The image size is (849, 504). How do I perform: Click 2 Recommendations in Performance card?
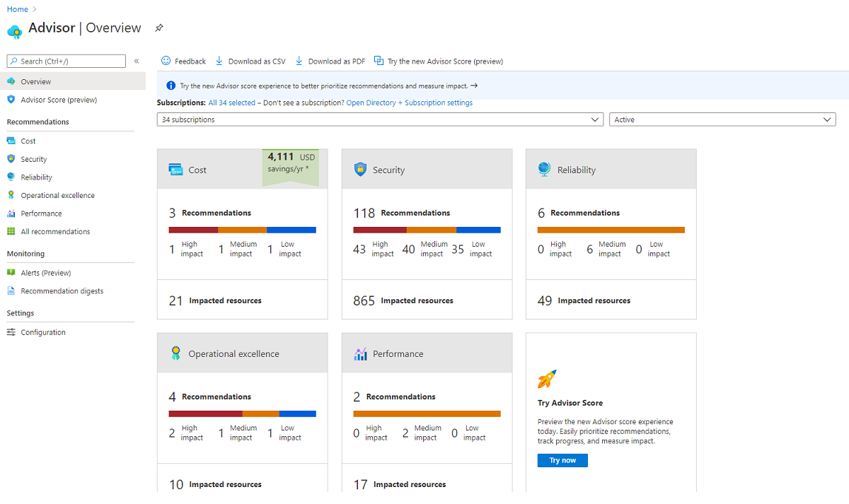[x=394, y=397]
